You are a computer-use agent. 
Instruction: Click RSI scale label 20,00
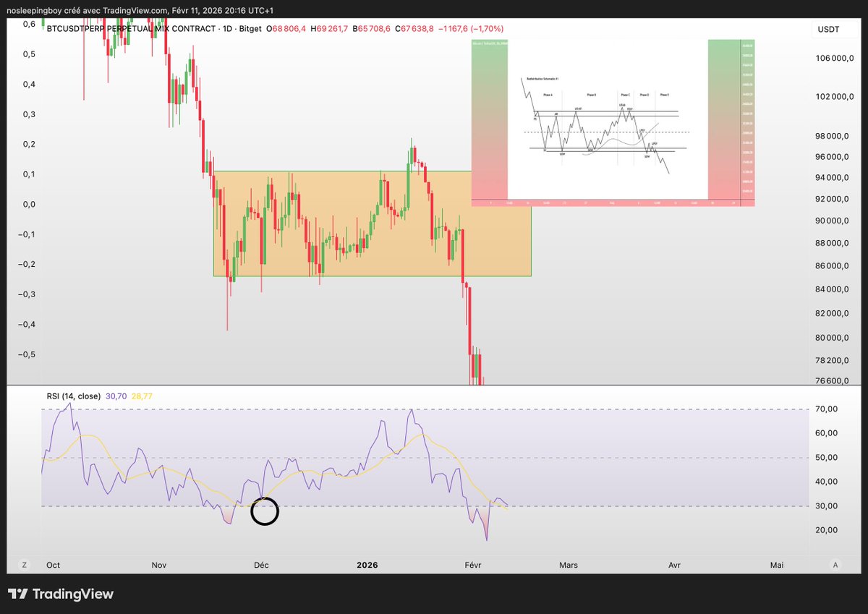click(826, 529)
